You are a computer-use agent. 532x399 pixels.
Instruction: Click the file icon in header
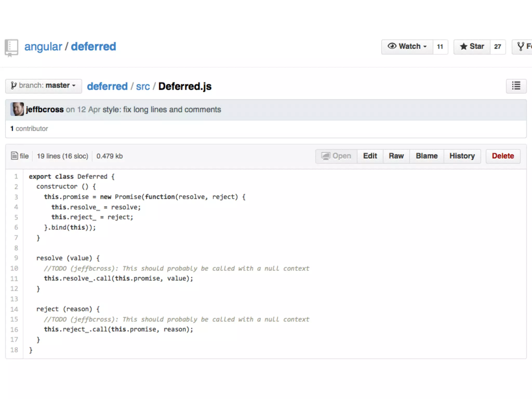click(x=15, y=156)
